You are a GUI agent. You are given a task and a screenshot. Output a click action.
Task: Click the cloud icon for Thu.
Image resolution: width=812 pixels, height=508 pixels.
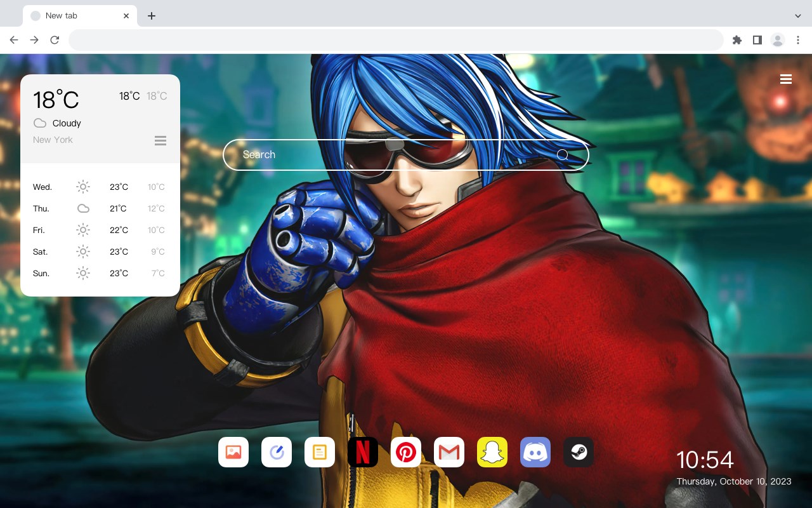pos(83,208)
